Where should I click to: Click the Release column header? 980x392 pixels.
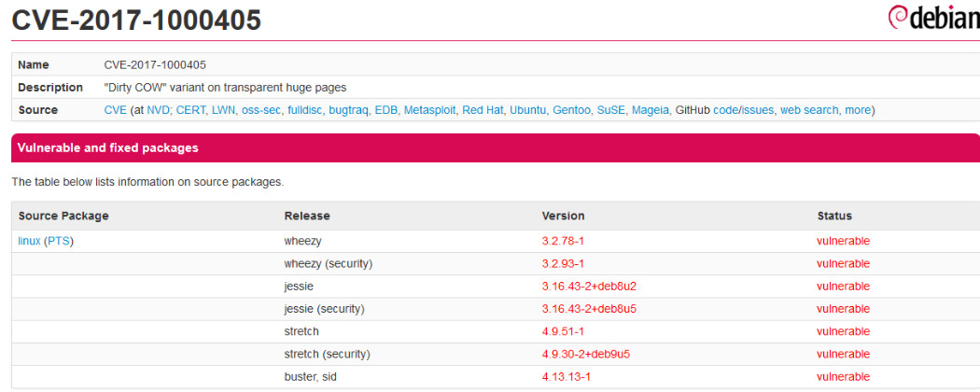coord(307,216)
